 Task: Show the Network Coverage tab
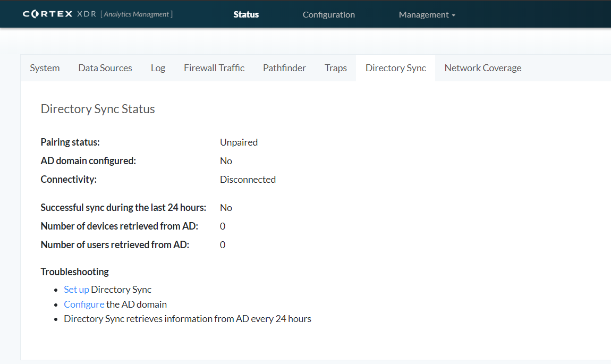pyautogui.click(x=483, y=68)
